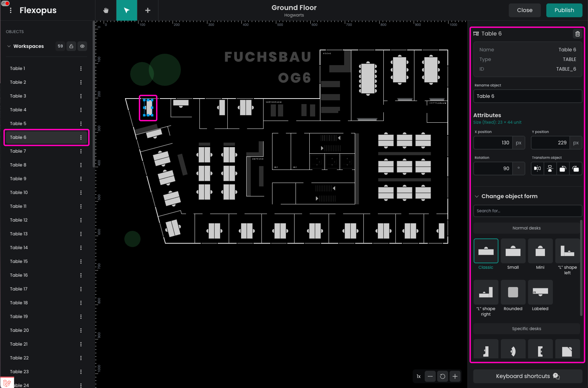Collapse Change object form section
The height and width of the screenshot is (388, 588).
pos(476,196)
